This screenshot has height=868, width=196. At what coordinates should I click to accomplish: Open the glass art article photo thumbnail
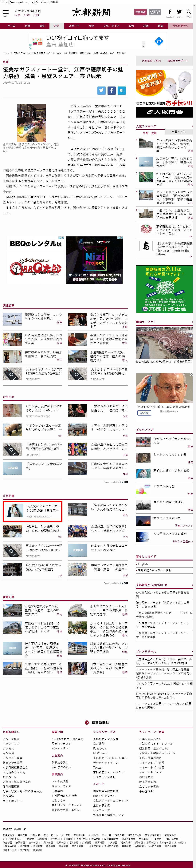(x=31, y=123)
